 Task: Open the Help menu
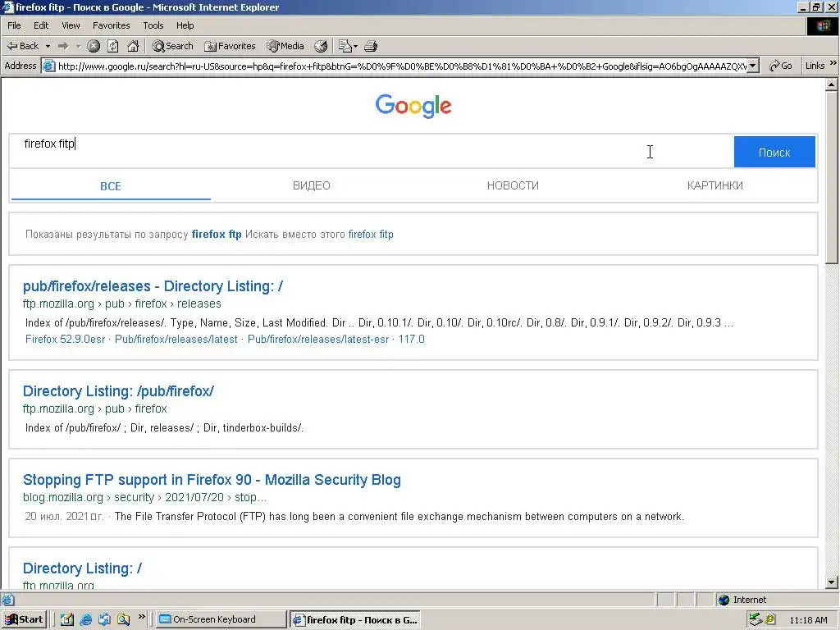(x=185, y=25)
